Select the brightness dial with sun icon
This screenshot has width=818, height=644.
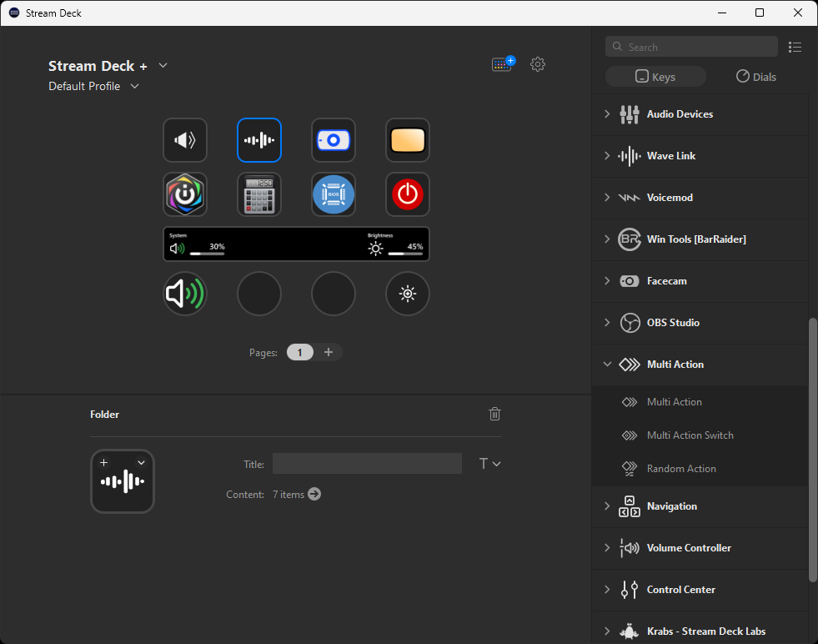(x=408, y=294)
